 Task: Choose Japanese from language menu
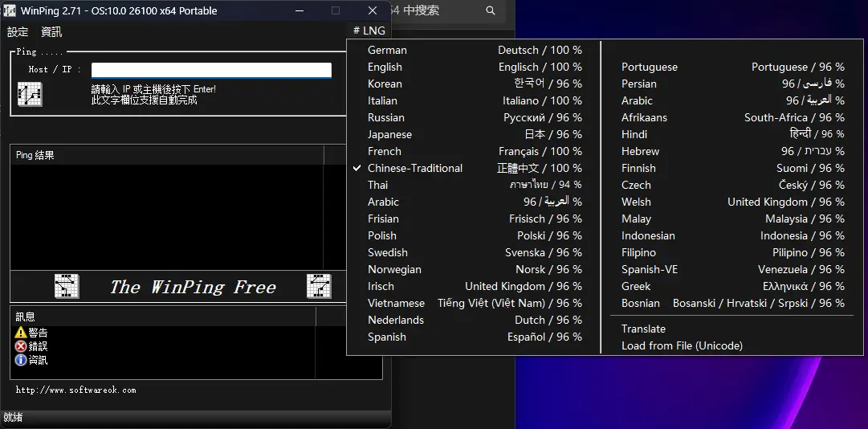click(x=475, y=134)
